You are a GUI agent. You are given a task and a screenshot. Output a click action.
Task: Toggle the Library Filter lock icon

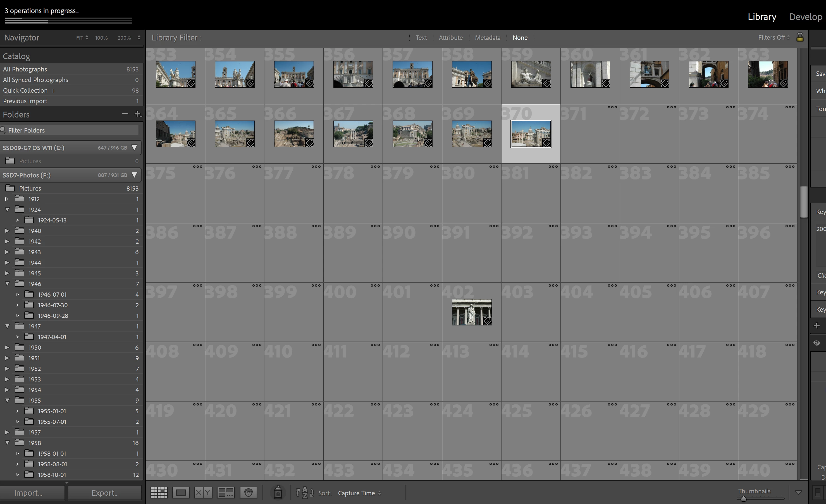[800, 37]
